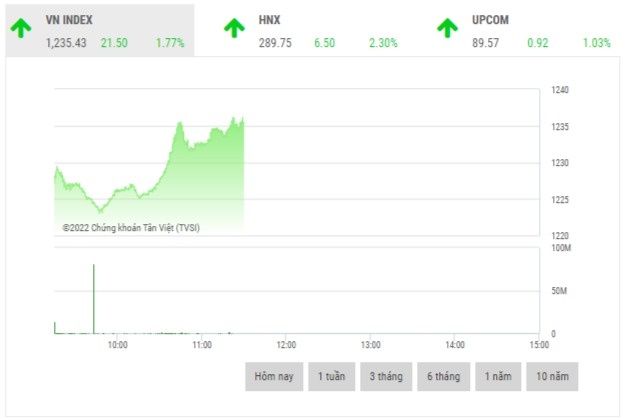Screen dimensions: 626x420
Task: Click the green price area chart peak
Action: click(241, 119)
